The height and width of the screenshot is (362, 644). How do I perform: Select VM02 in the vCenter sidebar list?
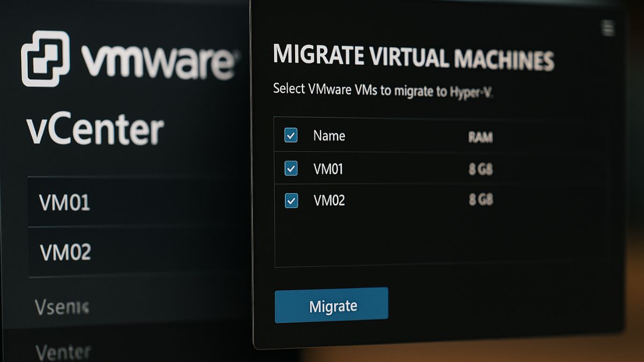pos(65,252)
